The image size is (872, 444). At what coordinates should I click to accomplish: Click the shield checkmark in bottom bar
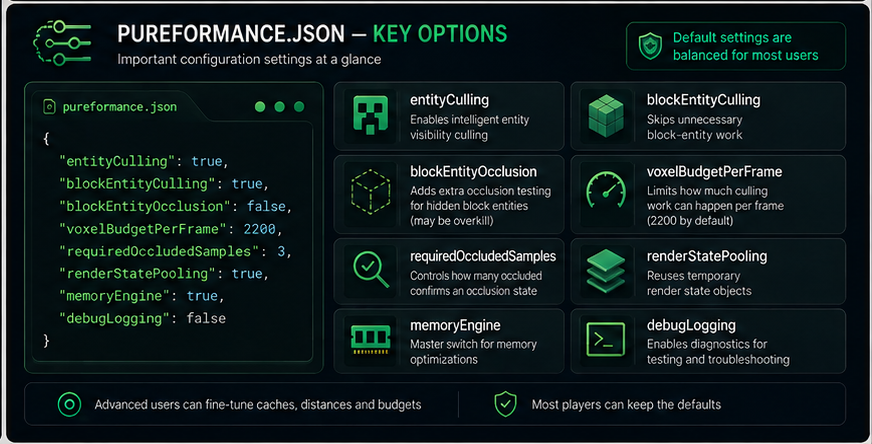click(x=506, y=404)
